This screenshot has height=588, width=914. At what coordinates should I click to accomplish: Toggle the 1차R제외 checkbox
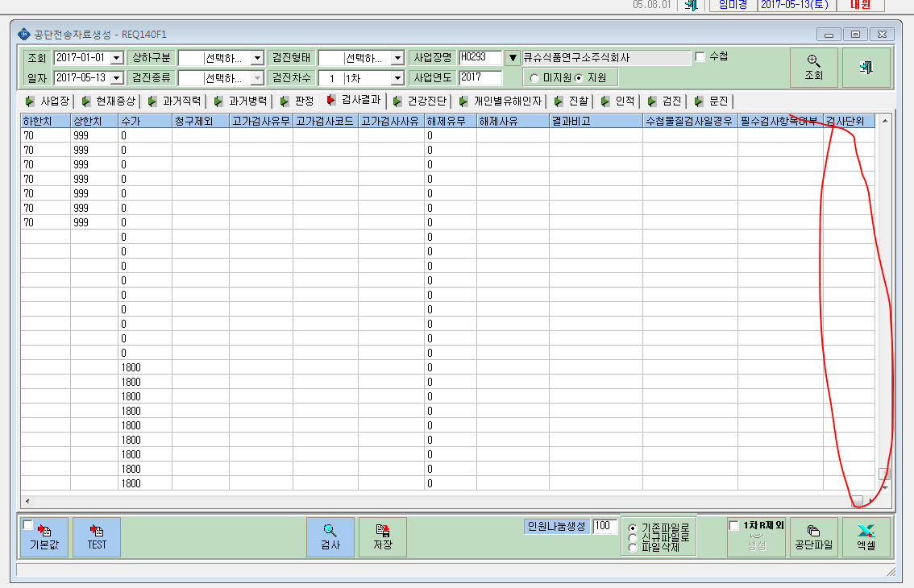[734, 526]
